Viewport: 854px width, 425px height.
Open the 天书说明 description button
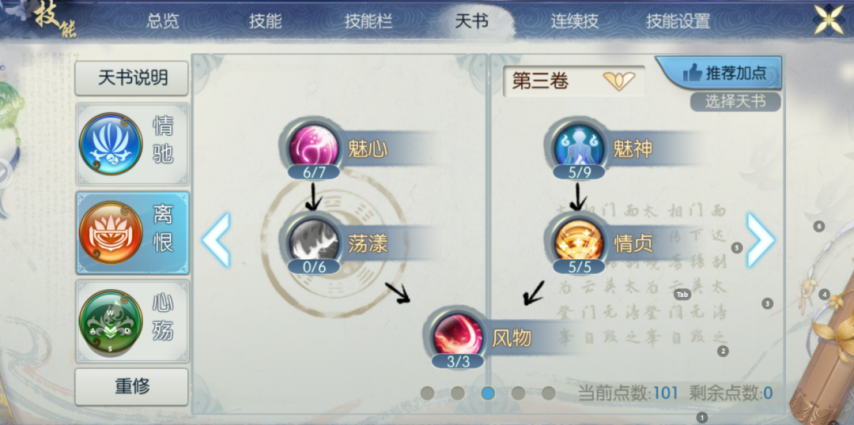pyautogui.click(x=132, y=78)
